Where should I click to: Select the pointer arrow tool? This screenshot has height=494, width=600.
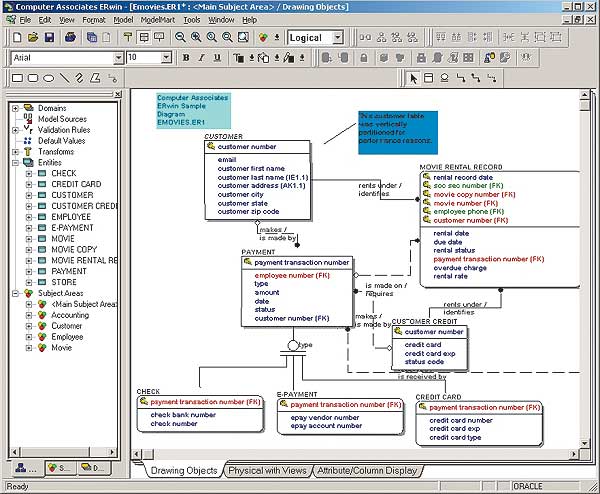click(x=413, y=78)
